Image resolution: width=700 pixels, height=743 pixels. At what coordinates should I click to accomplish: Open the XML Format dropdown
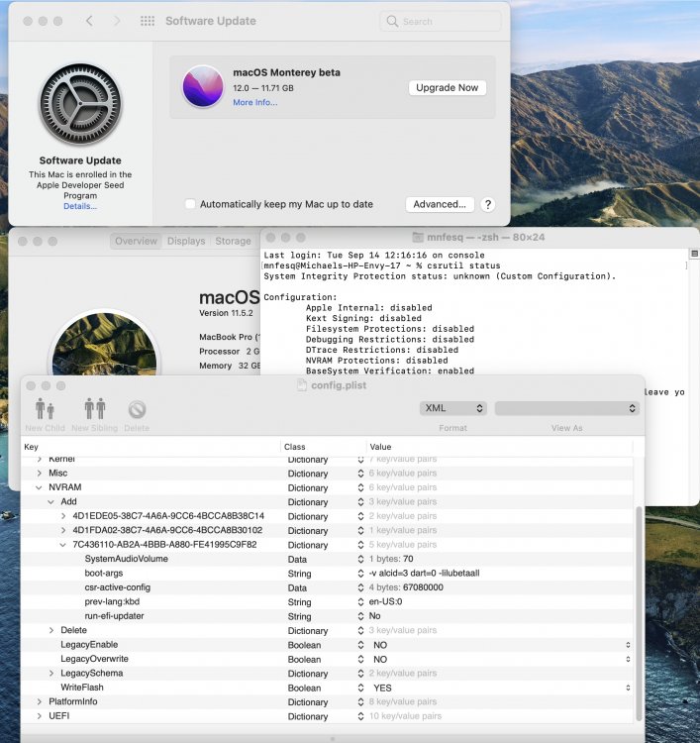[x=452, y=408]
